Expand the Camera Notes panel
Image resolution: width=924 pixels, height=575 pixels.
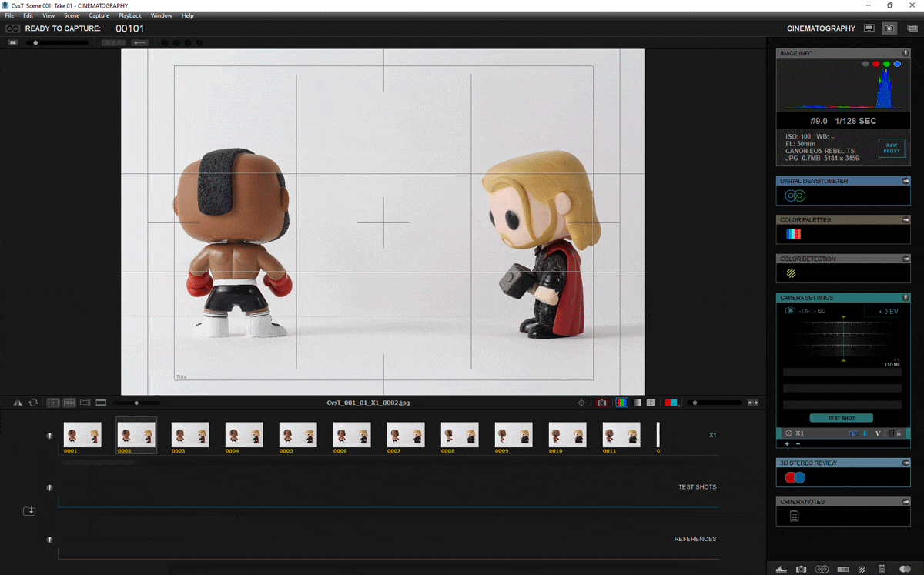pos(906,502)
